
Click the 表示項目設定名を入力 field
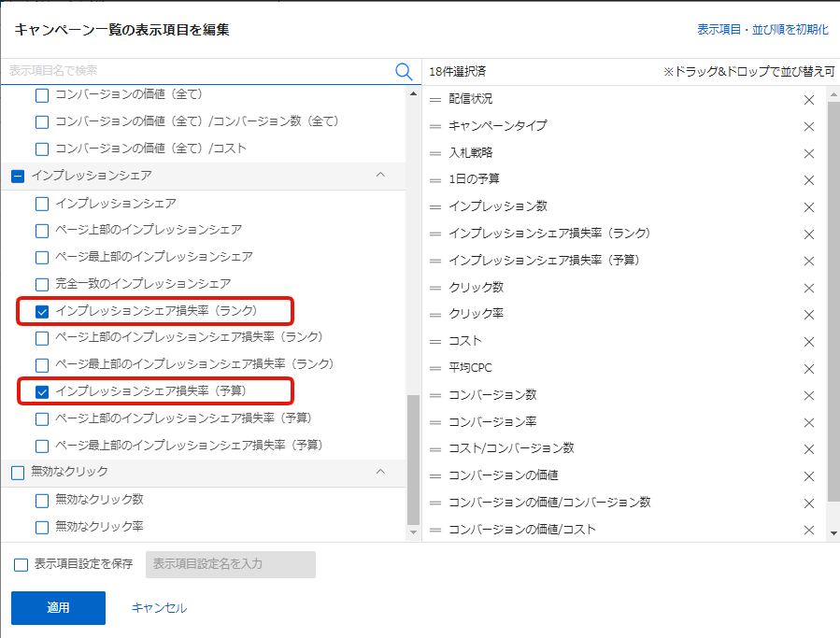(x=231, y=564)
